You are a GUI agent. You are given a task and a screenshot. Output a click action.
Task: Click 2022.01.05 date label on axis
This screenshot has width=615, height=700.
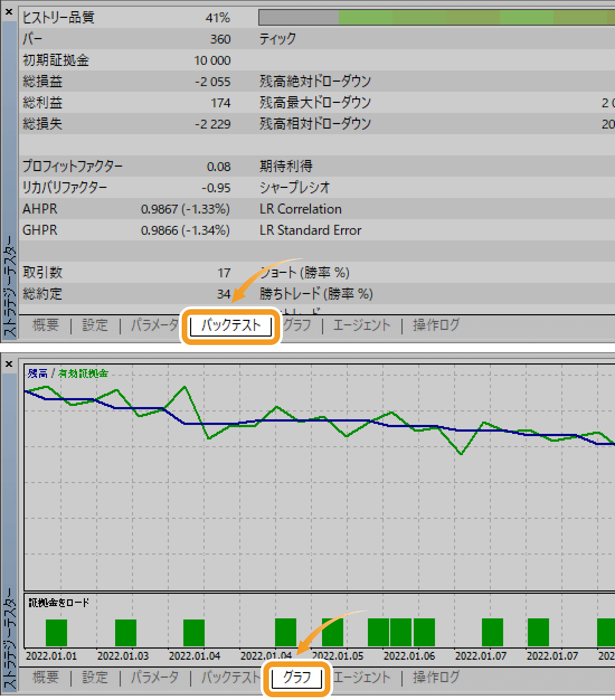click(338, 656)
